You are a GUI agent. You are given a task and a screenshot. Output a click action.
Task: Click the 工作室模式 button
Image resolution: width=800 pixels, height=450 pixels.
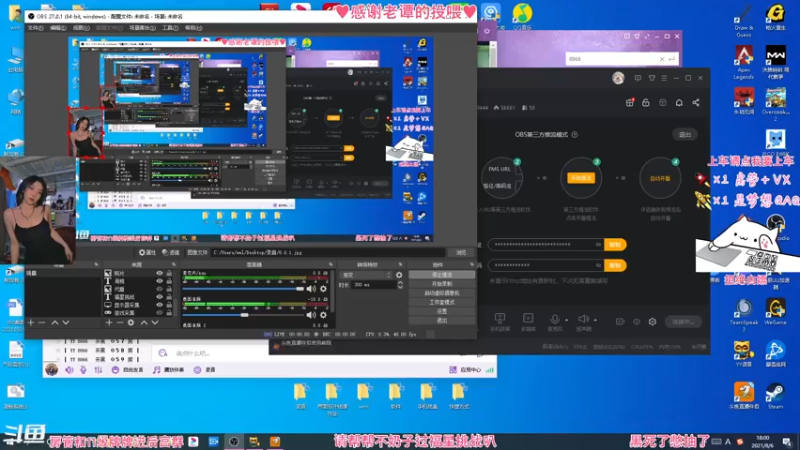tap(442, 302)
